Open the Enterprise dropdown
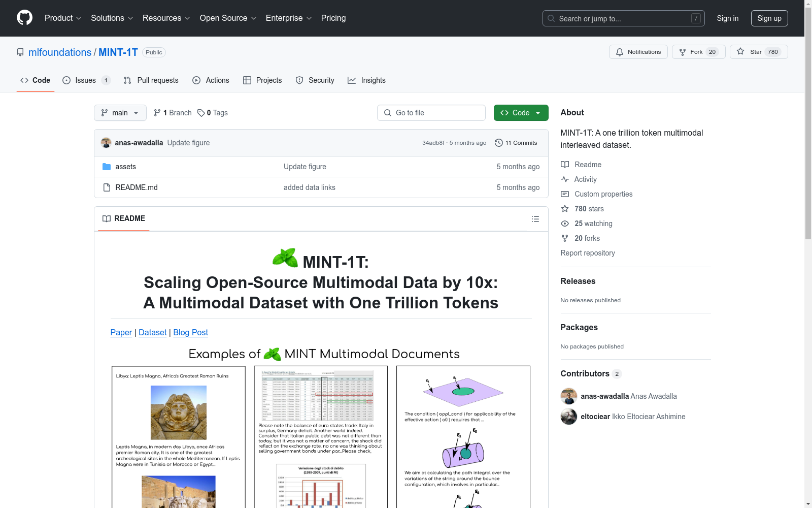The width and height of the screenshot is (812, 508). pos(289,18)
